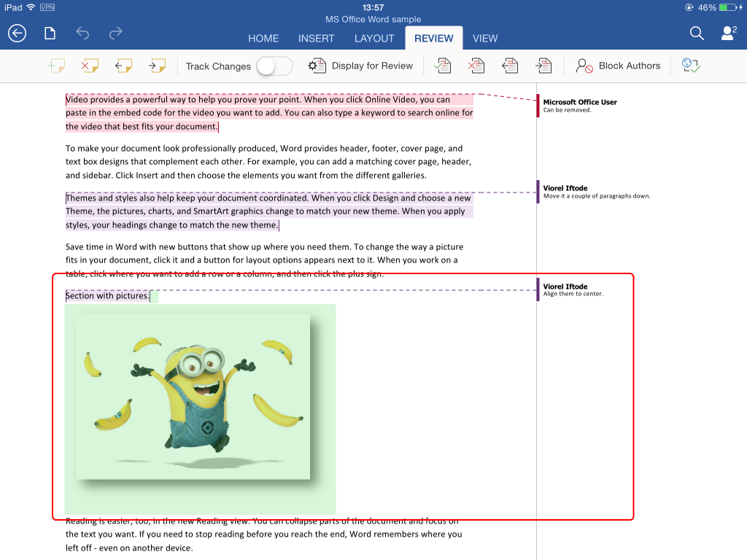Screen dimensions: 747x560
Task: Click Block Authors button
Action: pos(618,66)
